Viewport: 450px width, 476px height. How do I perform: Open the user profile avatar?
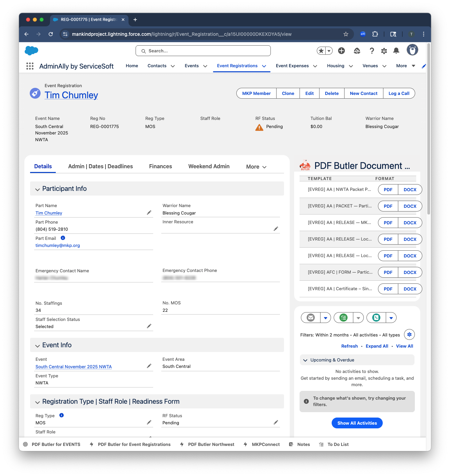pyautogui.click(x=412, y=50)
